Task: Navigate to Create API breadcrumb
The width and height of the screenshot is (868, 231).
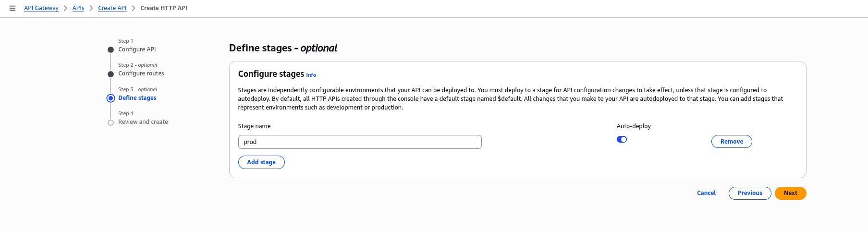Action: (112, 8)
